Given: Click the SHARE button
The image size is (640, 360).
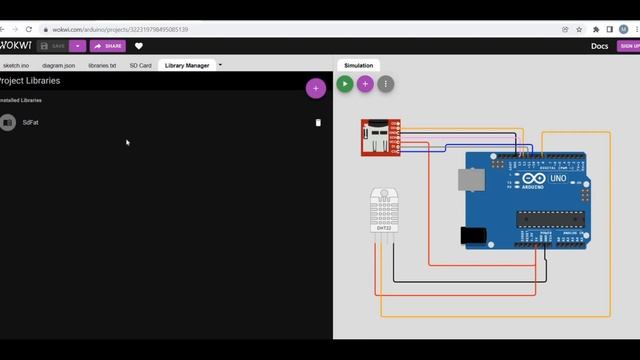Looking at the screenshot, I should [x=108, y=46].
